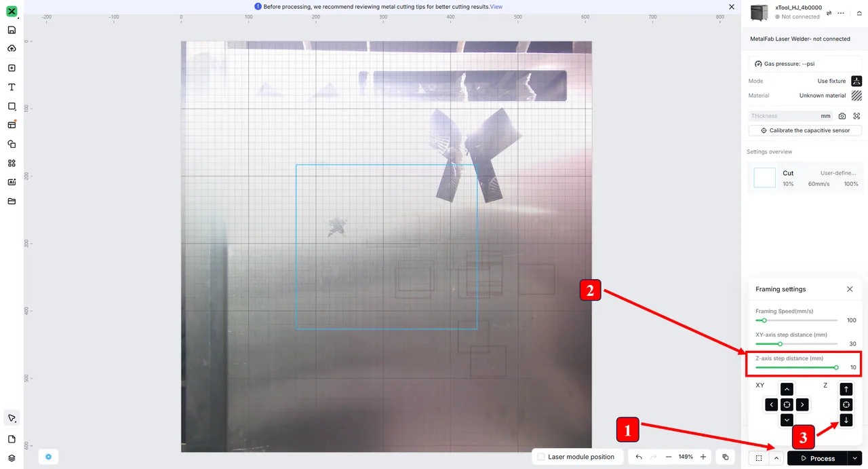
Task: Click the blue circular button on canvas corner
Action: (x=48, y=457)
